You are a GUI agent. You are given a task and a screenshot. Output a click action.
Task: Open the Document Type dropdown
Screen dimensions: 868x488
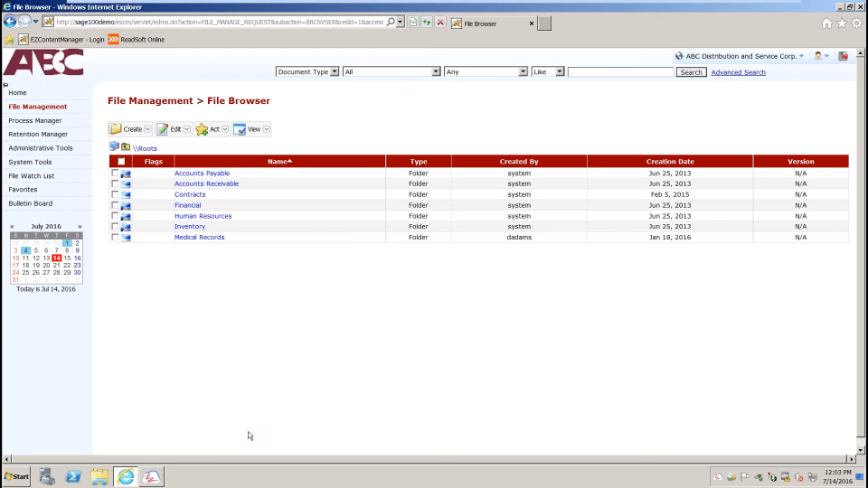coord(307,72)
